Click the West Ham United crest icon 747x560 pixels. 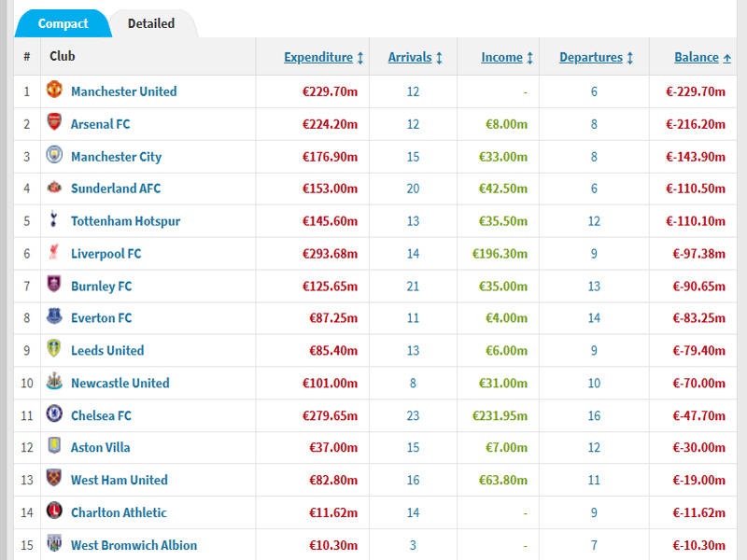(54, 479)
